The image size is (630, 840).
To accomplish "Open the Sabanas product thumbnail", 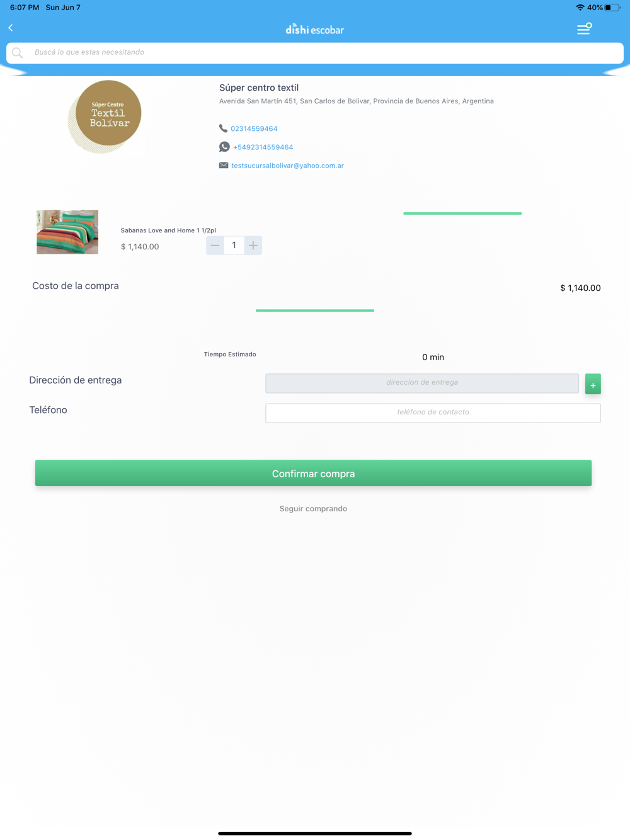I will (x=67, y=232).
